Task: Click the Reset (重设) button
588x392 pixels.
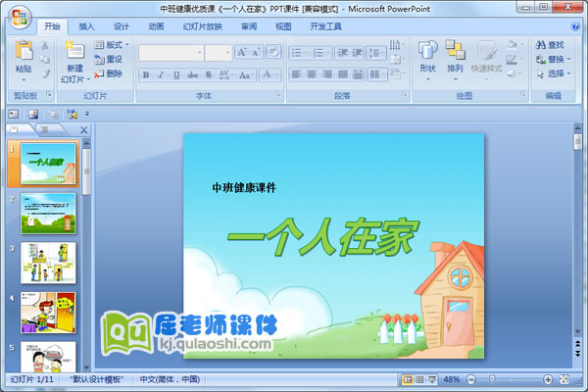Action: [x=109, y=59]
